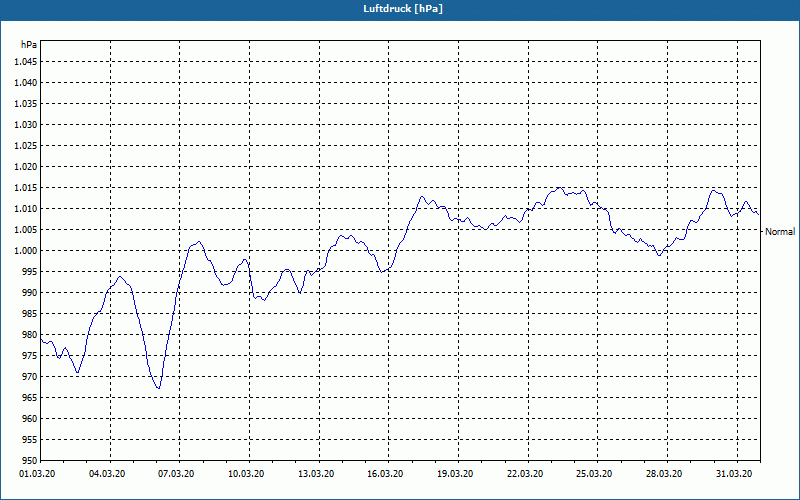The width and height of the screenshot is (800, 500).
Task: Click the hPa unit label
Action: 29,44
